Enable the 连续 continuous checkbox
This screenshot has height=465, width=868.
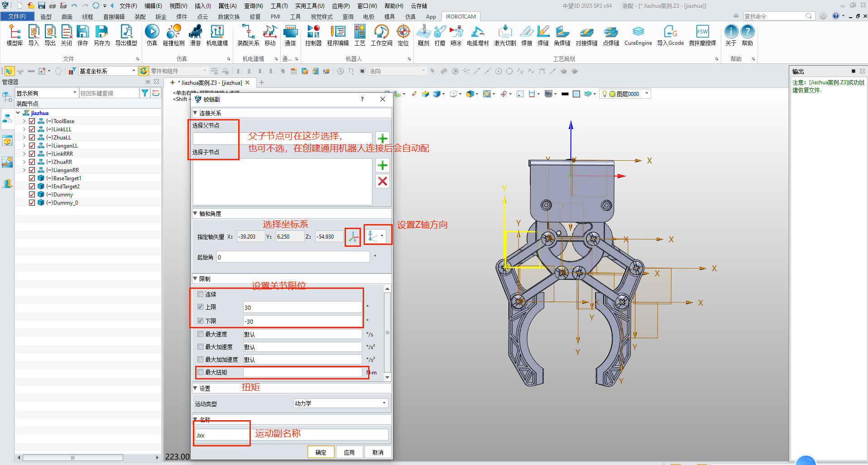(201, 294)
